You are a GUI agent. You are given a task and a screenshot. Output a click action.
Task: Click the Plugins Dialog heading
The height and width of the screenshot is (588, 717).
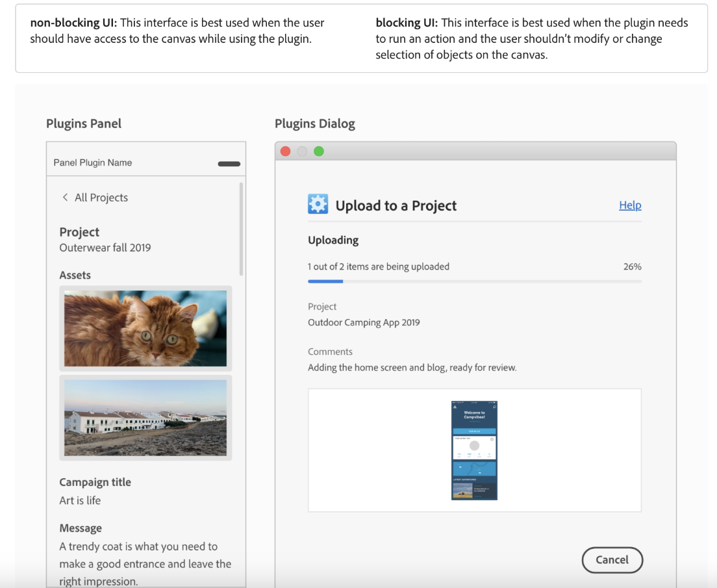[x=315, y=123]
